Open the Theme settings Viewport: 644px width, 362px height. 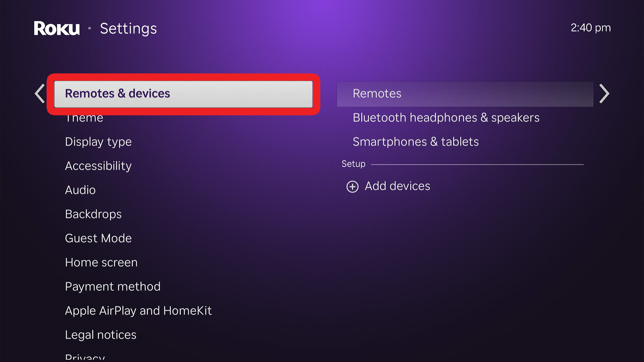click(x=84, y=119)
